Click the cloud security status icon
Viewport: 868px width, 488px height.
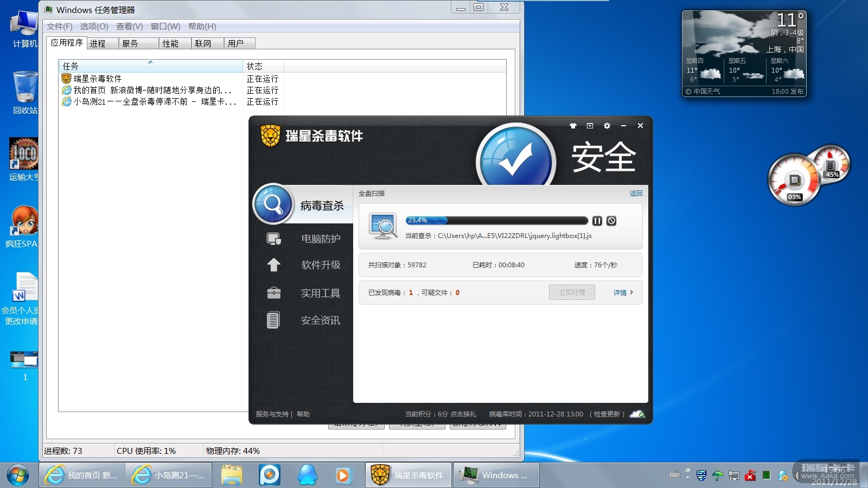pyautogui.click(x=637, y=414)
